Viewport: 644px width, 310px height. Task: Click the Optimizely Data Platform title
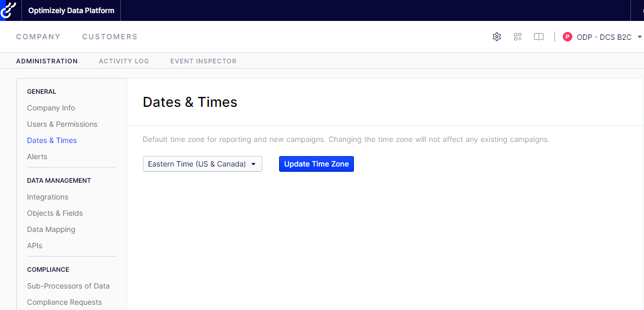coord(71,10)
